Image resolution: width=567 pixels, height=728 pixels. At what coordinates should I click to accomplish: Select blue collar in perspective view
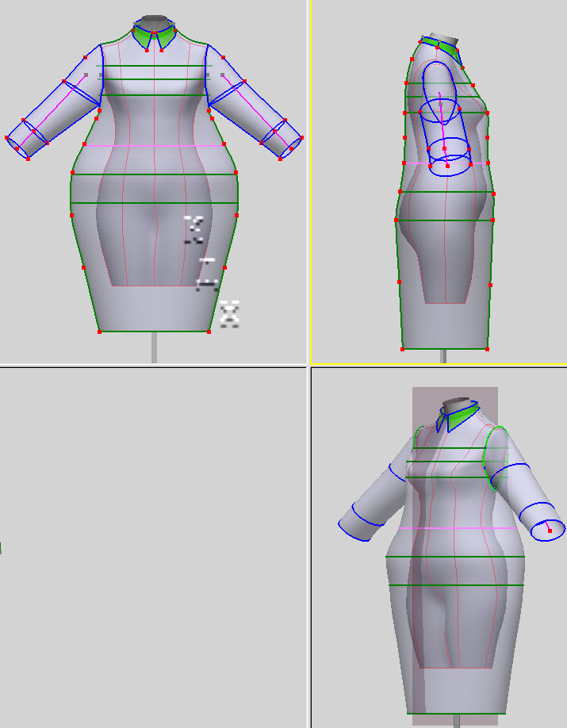(x=458, y=417)
